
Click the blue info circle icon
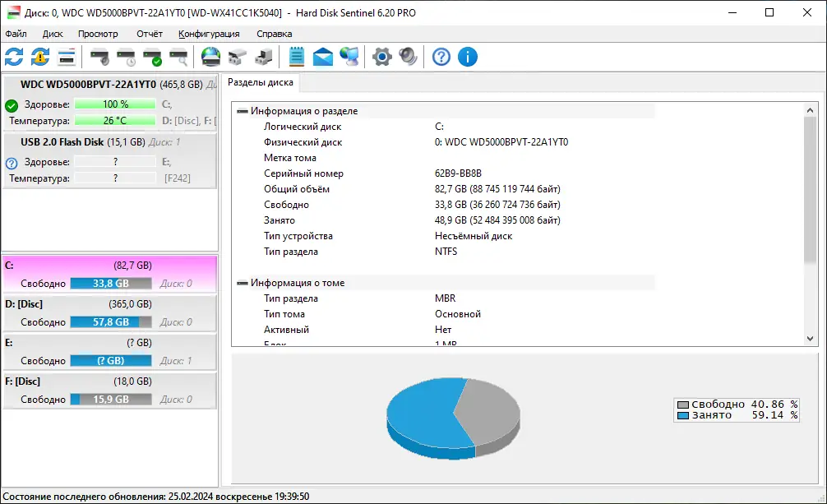pos(468,57)
